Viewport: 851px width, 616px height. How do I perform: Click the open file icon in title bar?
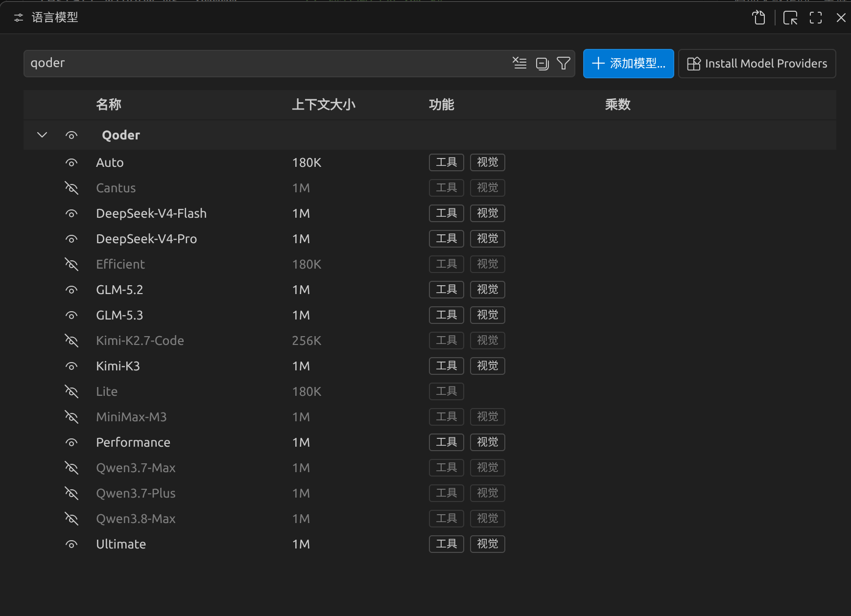coord(758,18)
